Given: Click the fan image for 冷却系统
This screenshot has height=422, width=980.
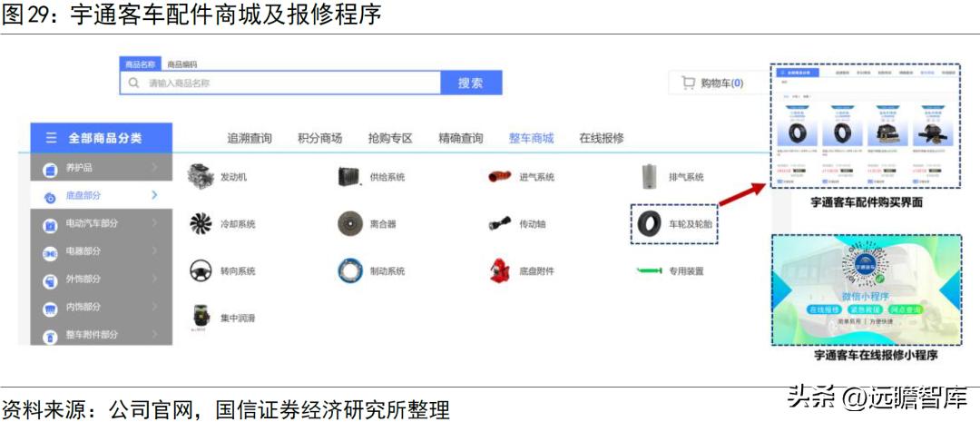Looking at the screenshot, I should 201,224.
